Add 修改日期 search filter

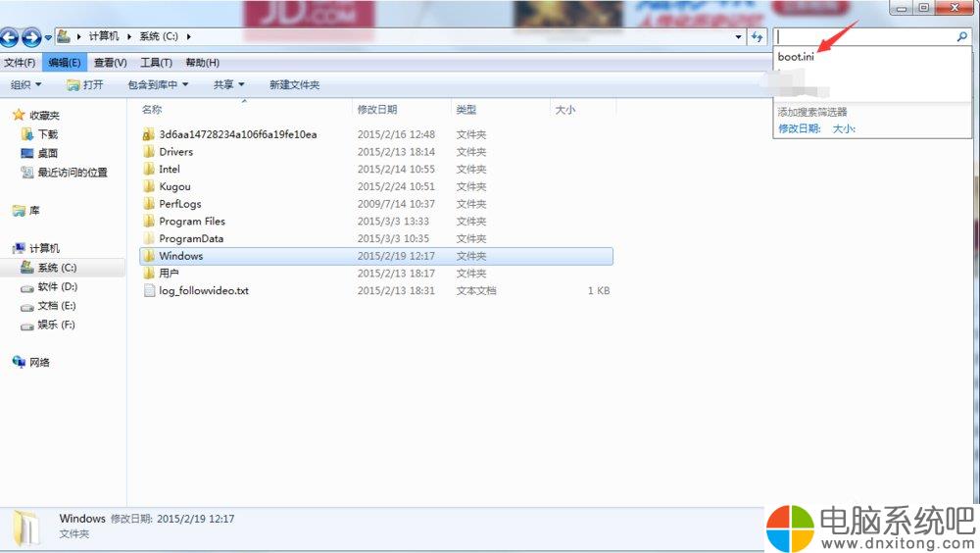click(800, 128)
